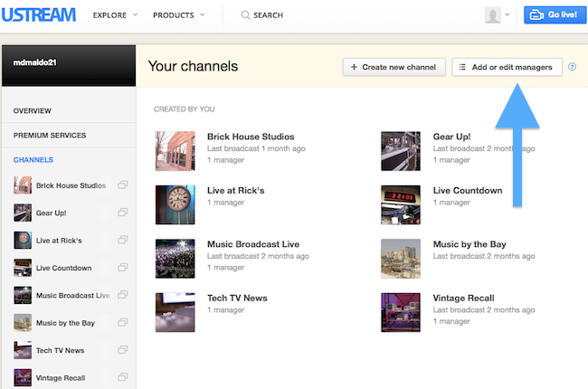Click Brick House Studios large thumbnail
The image size is (588, 389).
click(x=175, y=151)
